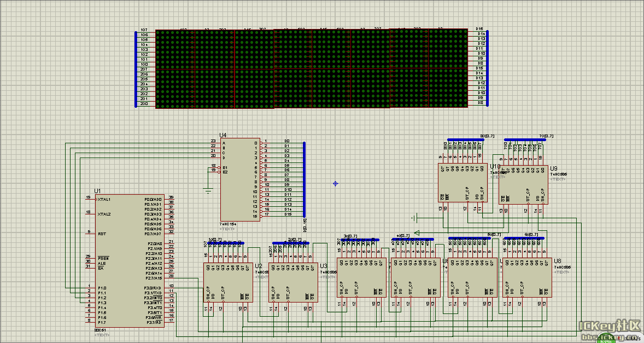Click the XTAL2 pin label on U1
Viewport: 644px width, 343px height.
pyautogui.click(x=104, y=214)
